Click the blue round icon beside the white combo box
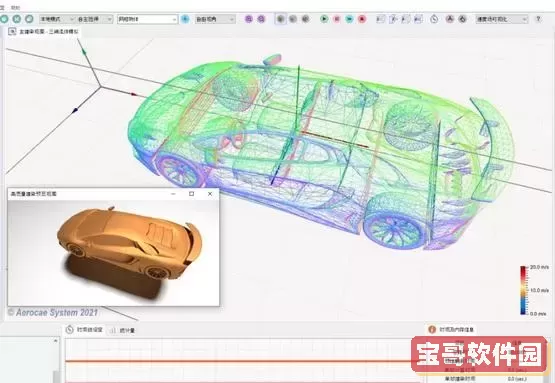This screenshot has height=383, width=555. 185,19
